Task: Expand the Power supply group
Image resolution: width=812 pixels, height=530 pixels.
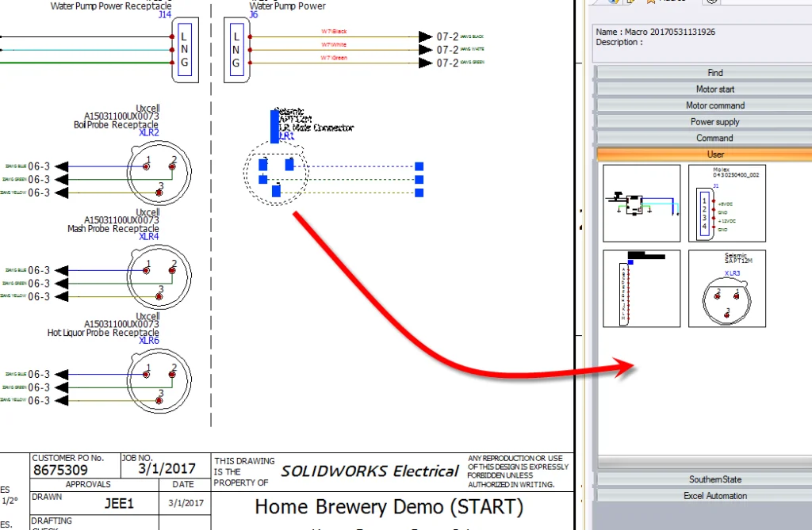Action: [x=715, y=121]
